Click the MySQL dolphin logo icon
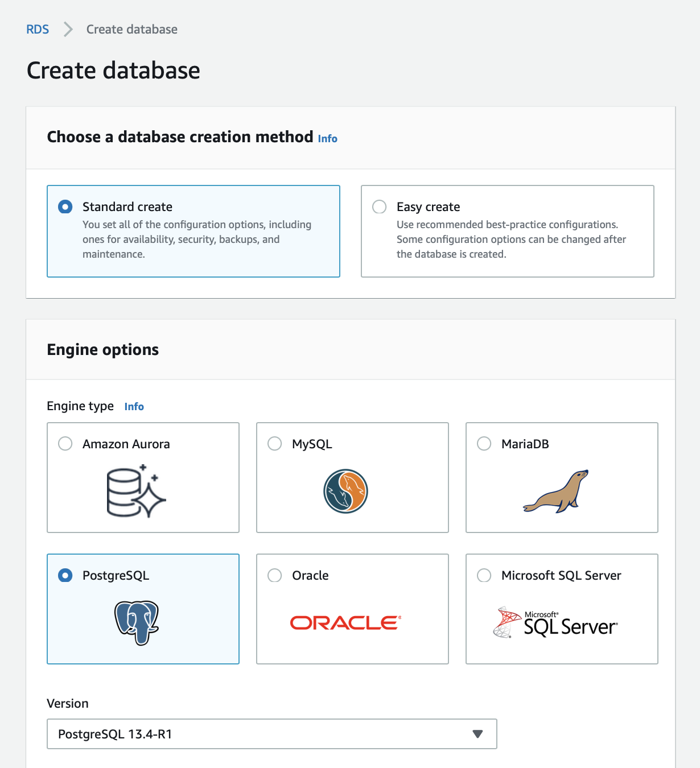Viewport: 700px width, 768px height. coord(345,491)
